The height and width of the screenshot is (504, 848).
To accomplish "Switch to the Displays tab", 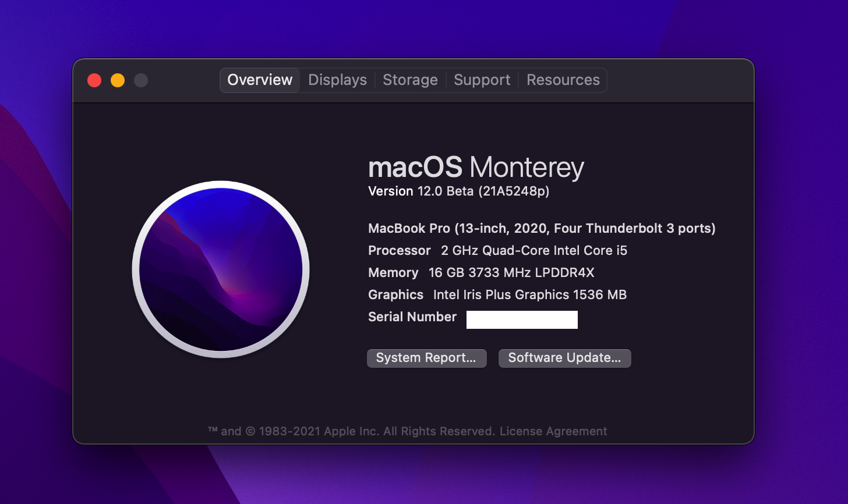I will [x=337, y=80].
